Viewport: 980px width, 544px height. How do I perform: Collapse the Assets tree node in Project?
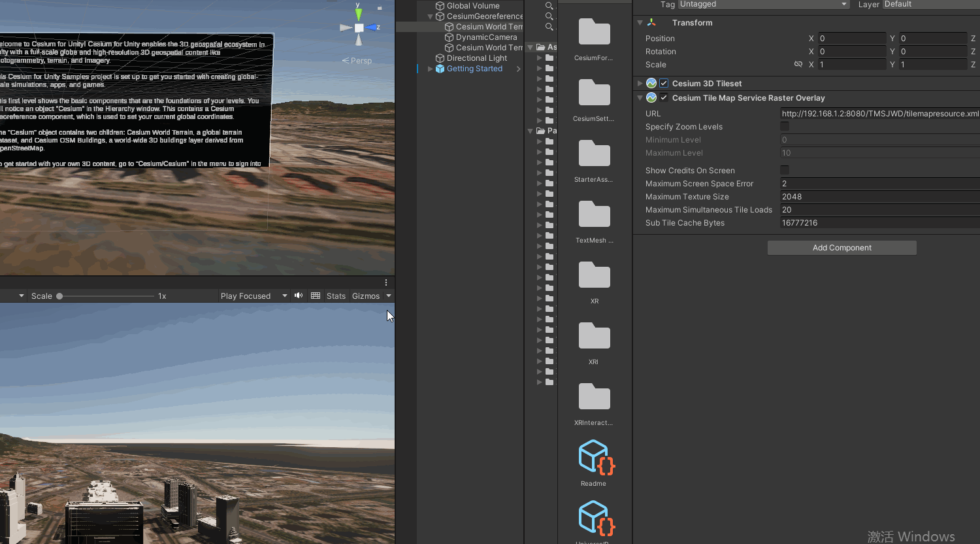point(531,47)
